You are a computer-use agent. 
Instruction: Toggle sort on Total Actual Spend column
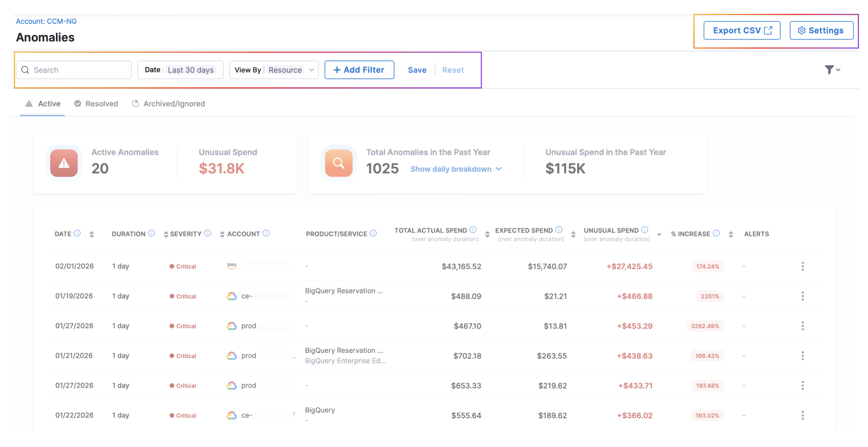487,234
